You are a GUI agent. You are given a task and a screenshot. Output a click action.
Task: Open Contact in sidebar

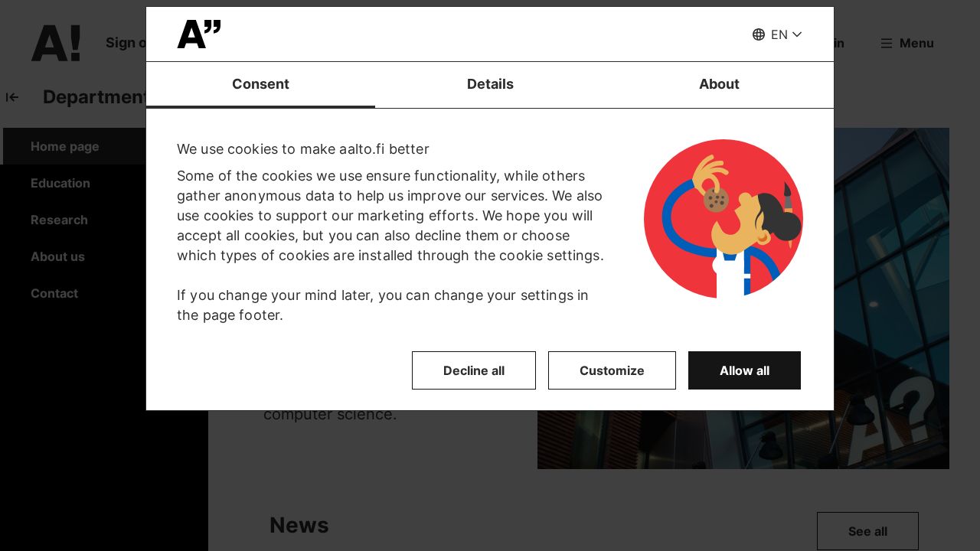pyautogui.click(x=54, y=293)
